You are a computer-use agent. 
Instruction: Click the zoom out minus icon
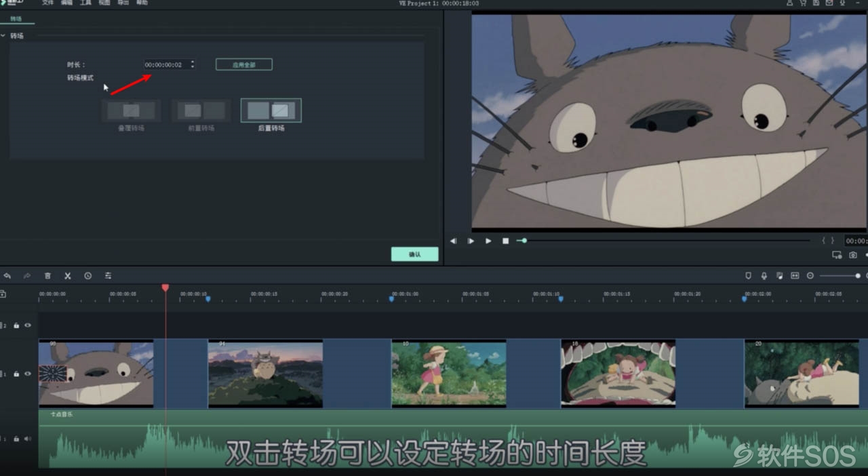pyautogui.click(x=810, y=276)
